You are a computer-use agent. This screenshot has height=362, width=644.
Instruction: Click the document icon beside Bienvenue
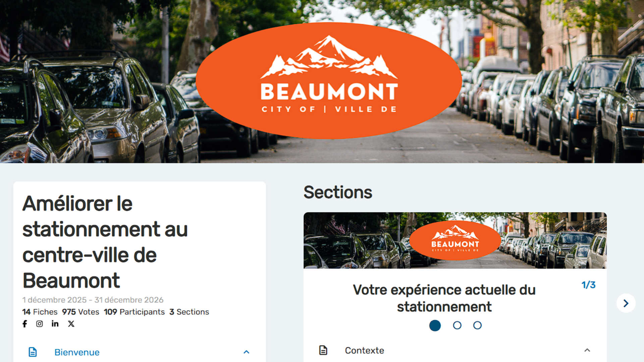tap(32, 352)
